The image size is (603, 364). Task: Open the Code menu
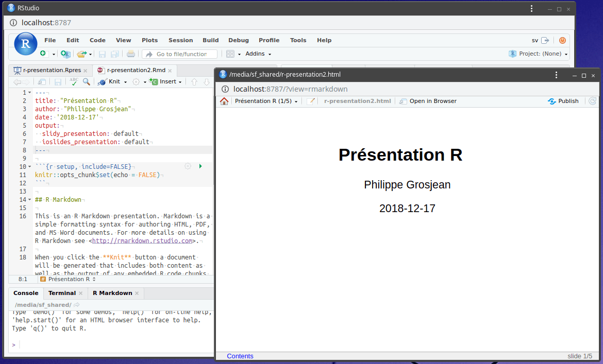pos(98,40)
